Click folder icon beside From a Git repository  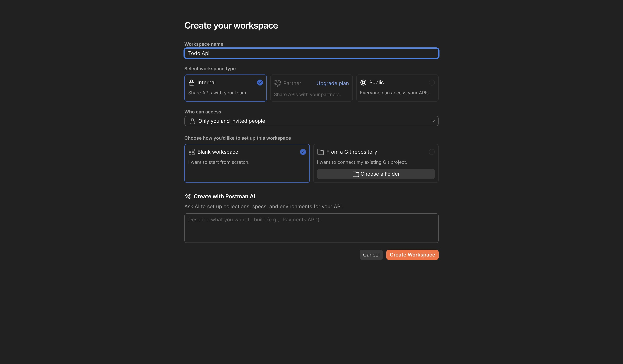(320, 152)
